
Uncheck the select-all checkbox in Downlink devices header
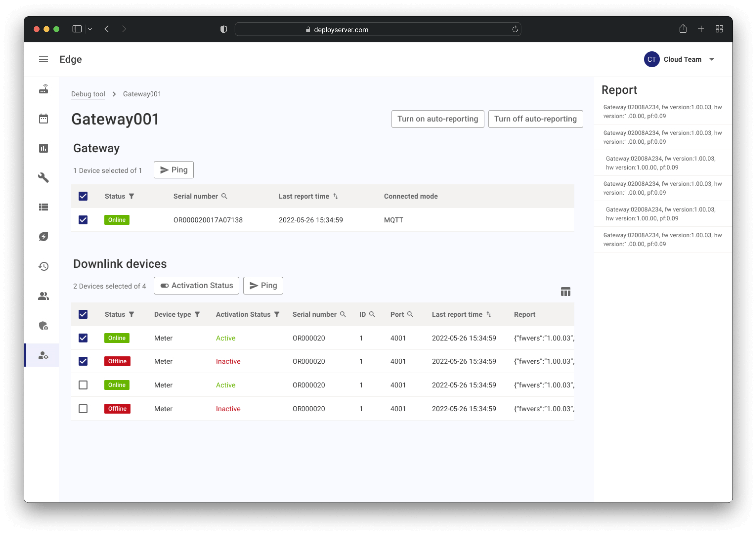(x=83, y=314)
